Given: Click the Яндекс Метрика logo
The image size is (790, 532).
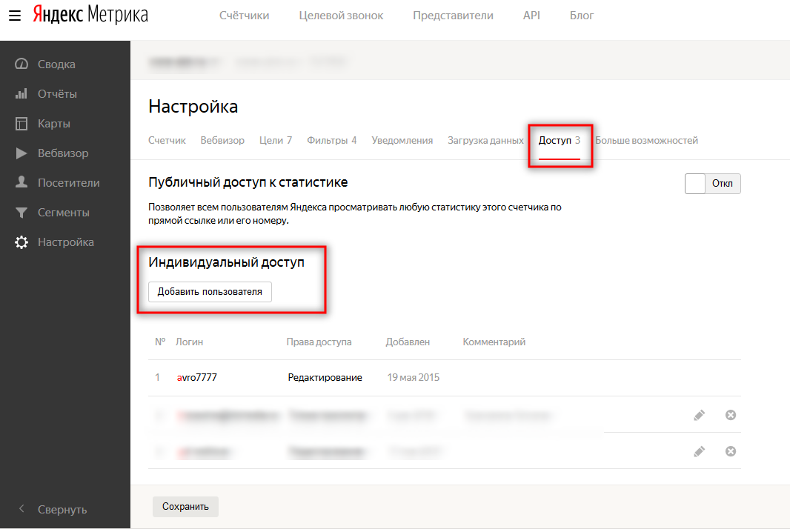Looking at the screenshot, I should pyautogui.click(x=90, y=15).
